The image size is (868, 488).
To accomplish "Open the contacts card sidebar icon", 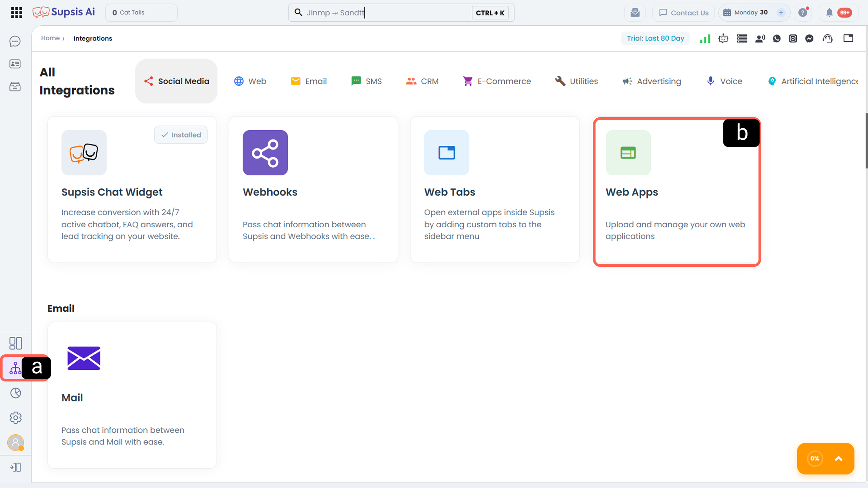I will click(15, 64).
